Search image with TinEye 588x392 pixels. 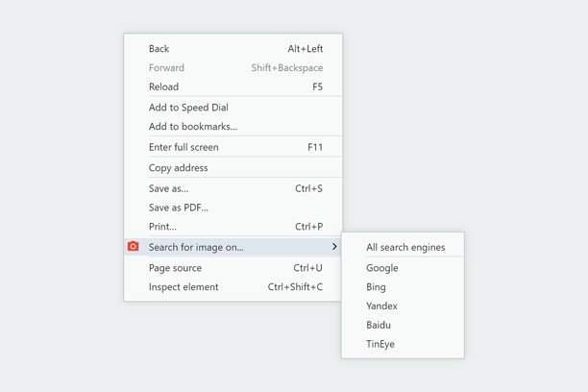tap(380, 344)
